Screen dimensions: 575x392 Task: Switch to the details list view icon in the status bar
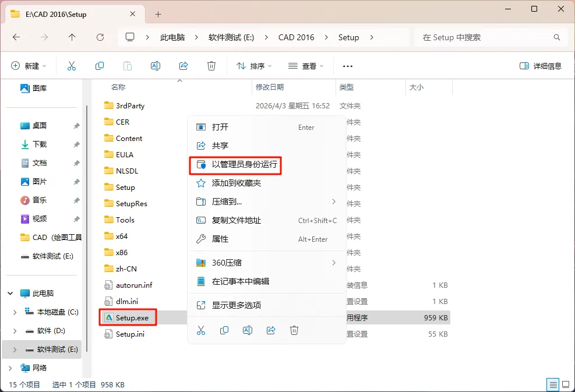553,384
